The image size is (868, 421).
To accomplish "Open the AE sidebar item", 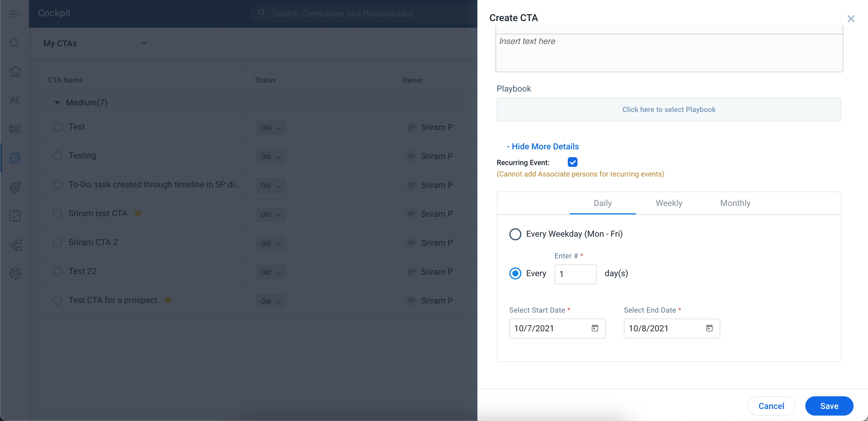I will click(15, 100).
